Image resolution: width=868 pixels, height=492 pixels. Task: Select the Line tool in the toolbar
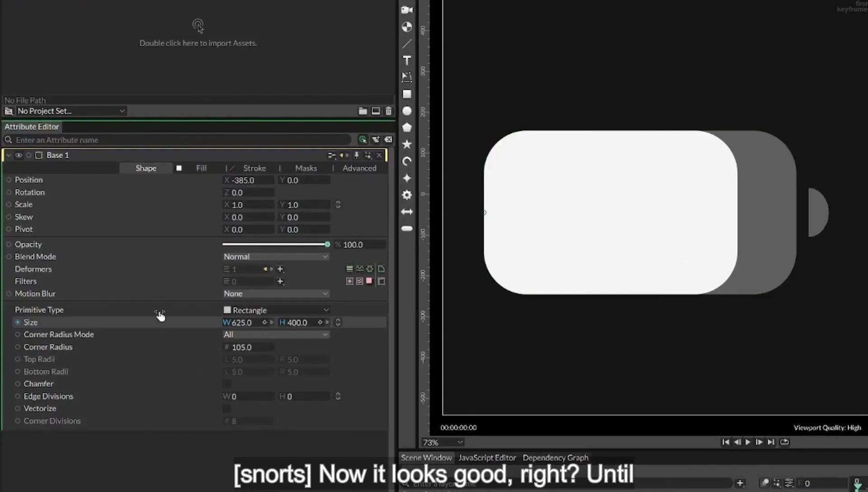point(407,44)
